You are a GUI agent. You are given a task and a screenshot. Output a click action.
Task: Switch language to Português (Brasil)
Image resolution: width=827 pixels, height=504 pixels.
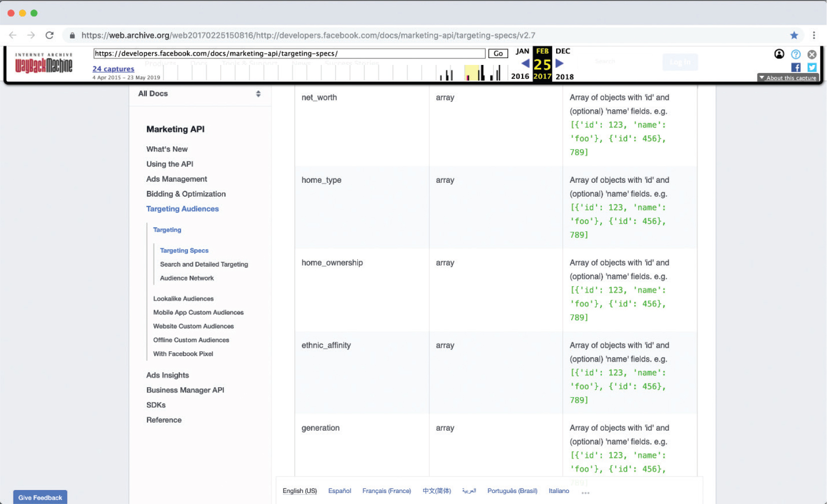[512, 491]
